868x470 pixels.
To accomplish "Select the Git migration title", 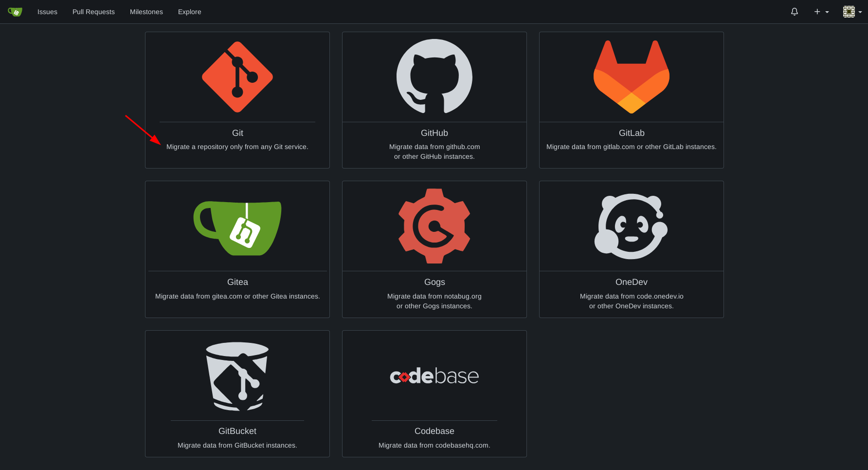I will click(237, 133).
